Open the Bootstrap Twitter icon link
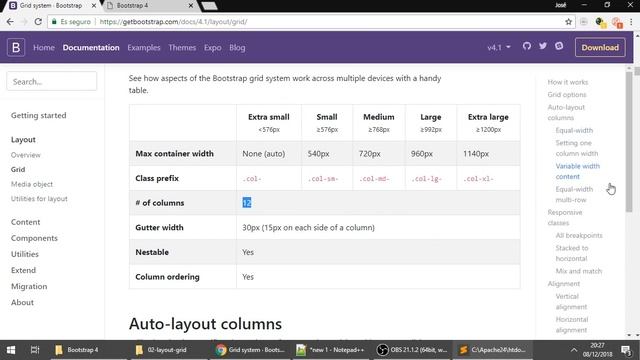 coord(543,46)
